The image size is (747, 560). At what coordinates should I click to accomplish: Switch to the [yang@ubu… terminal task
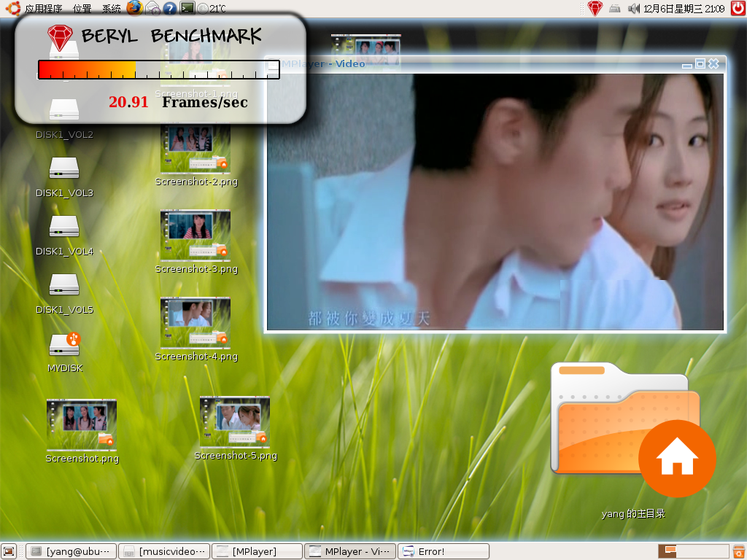pyautogui.click(x=71, y=551)
